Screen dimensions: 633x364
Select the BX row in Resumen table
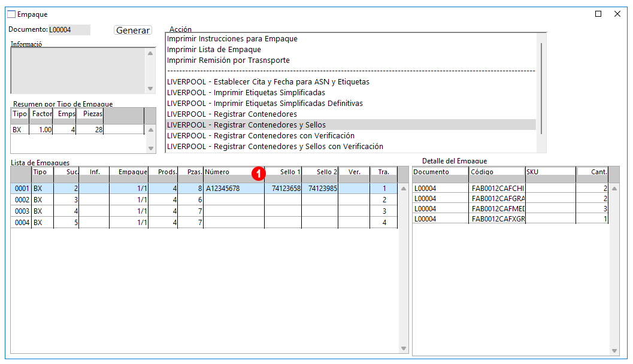pos(77,129)
